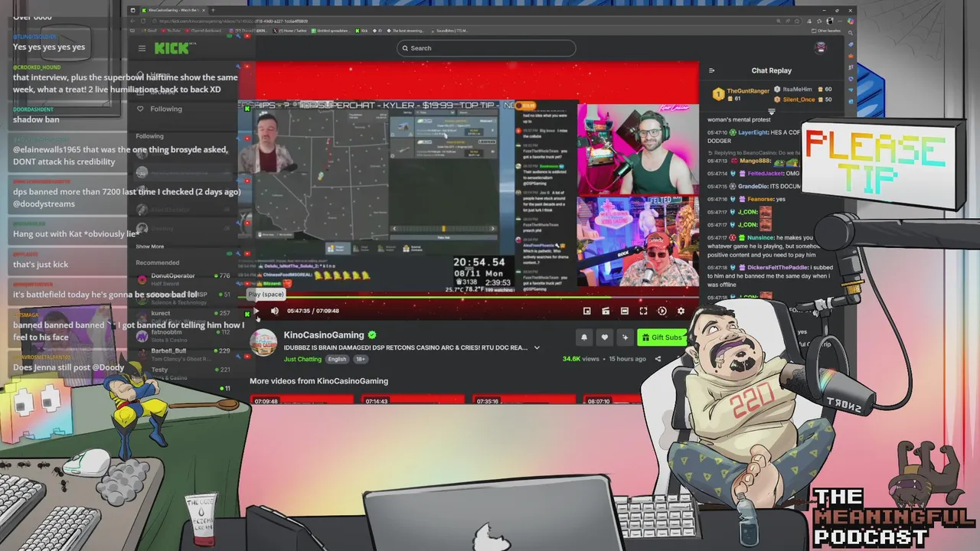Click the Chat Replay header text
980x551 pixels.
coord(771,70)
